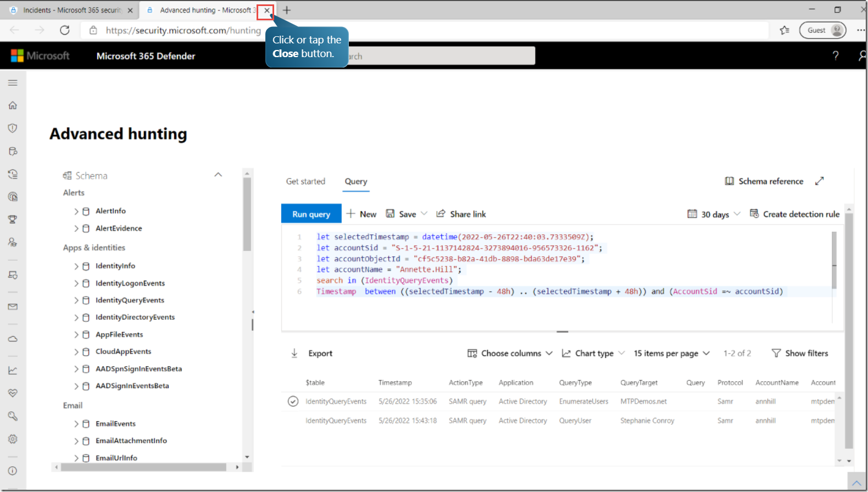
Task: Open Email & collaboration envelope icon
Action: tap(13, 307)
